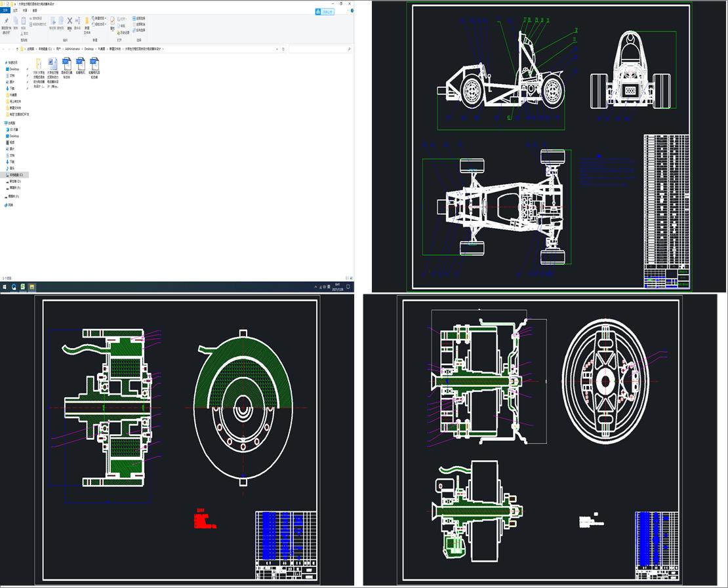Open the green app icon on taskbar
This screenshot has width=728, height=588.
tap(22, 287)
